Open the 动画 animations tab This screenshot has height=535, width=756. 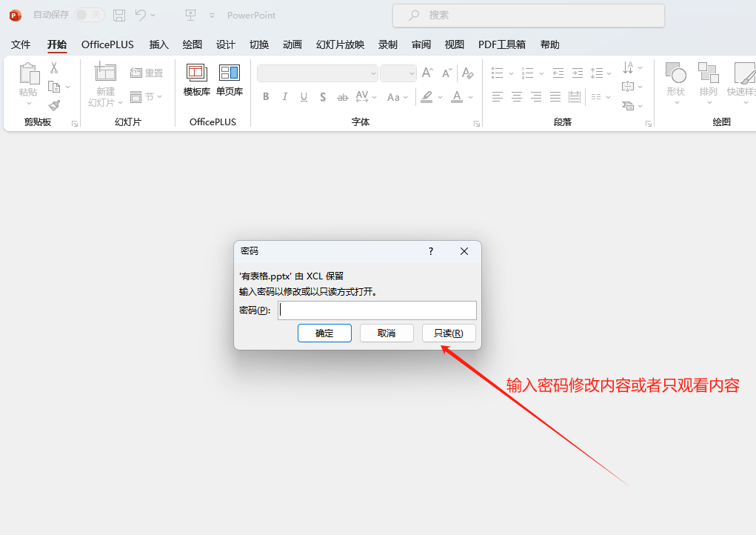click(x=292, y=44)
